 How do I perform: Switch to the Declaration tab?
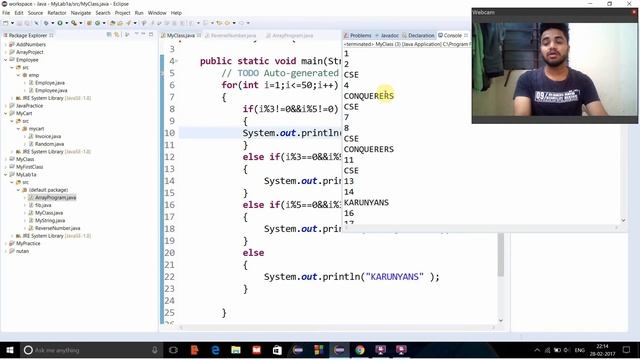[x=418, y=36]
